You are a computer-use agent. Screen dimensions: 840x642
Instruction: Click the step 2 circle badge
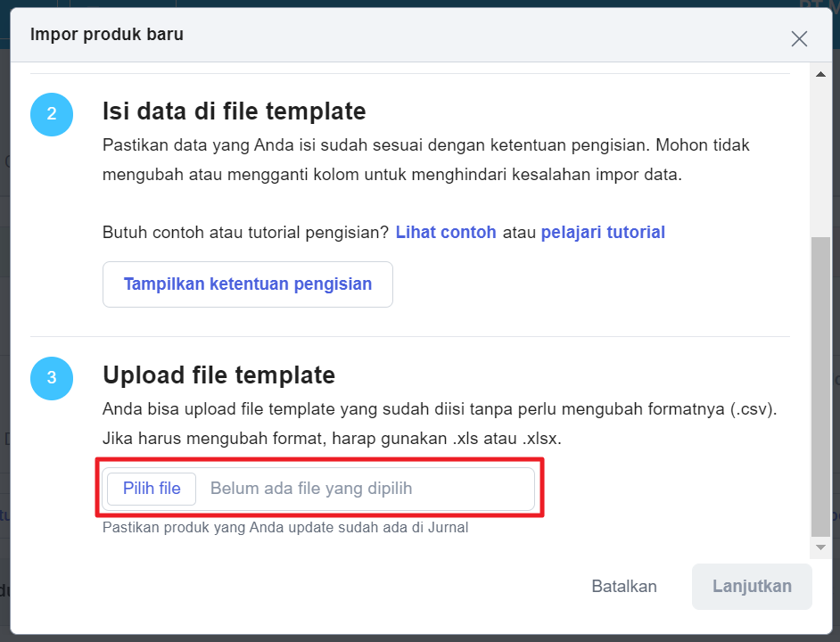[x=52, y=114]
